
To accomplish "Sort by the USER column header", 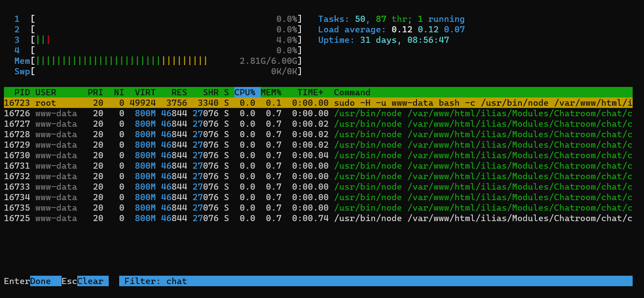I will [x=46, y=92].
